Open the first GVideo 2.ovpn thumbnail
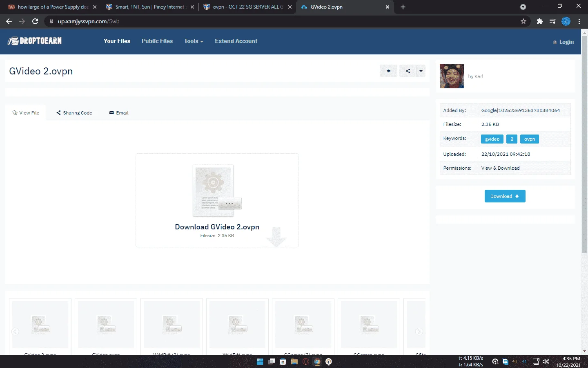The width and height of the screenshot is (588, 368). tap(40, 326)
